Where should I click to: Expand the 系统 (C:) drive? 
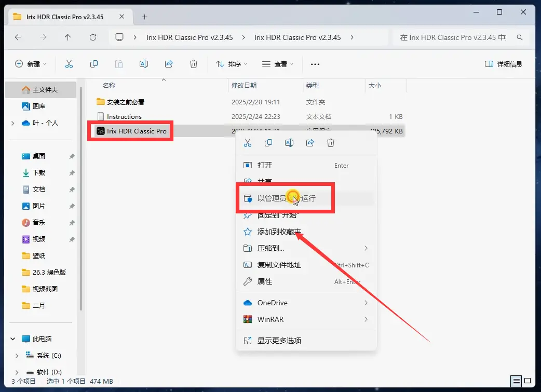17,356
